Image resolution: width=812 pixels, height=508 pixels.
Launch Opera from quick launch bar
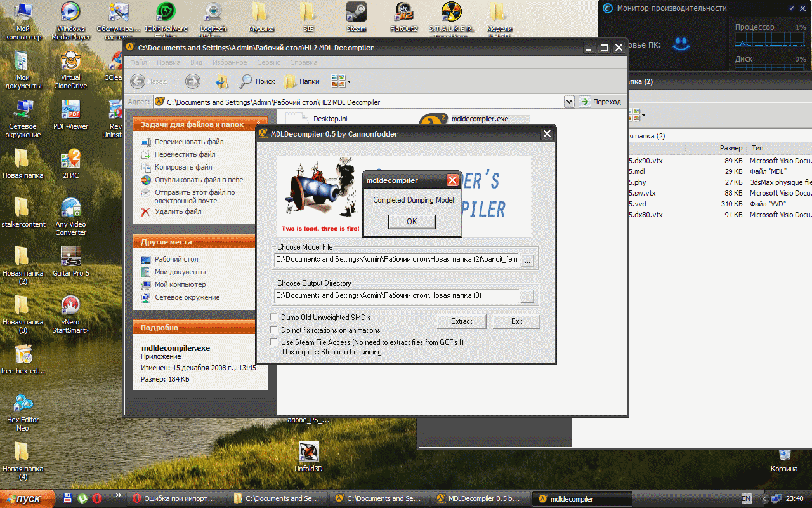pos(96,498)
